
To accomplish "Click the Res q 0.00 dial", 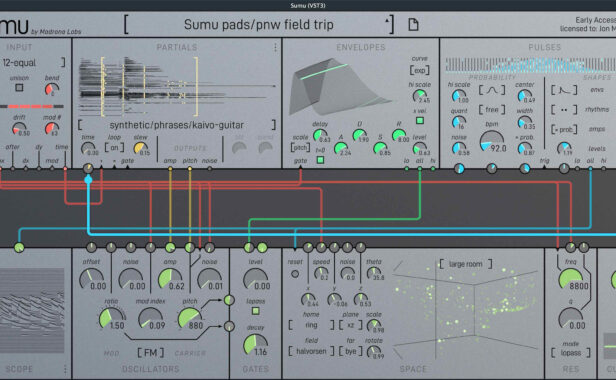I will pos(570,319).
